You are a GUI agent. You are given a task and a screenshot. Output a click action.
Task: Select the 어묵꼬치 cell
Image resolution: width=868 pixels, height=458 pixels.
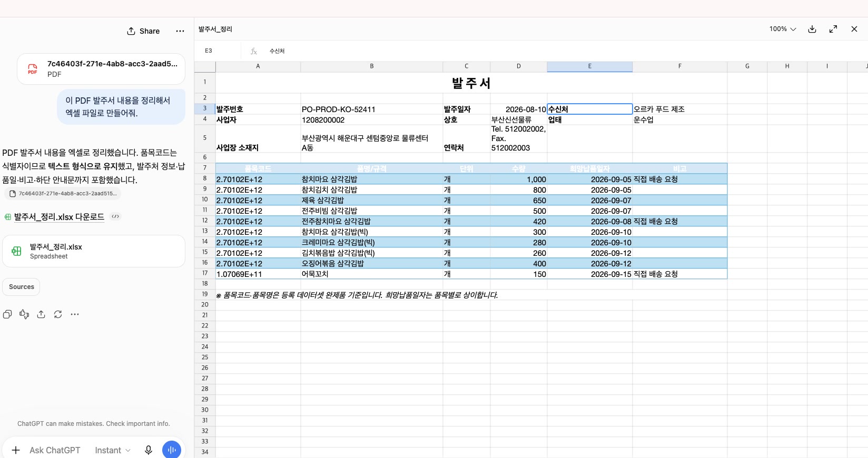[372, 274]
